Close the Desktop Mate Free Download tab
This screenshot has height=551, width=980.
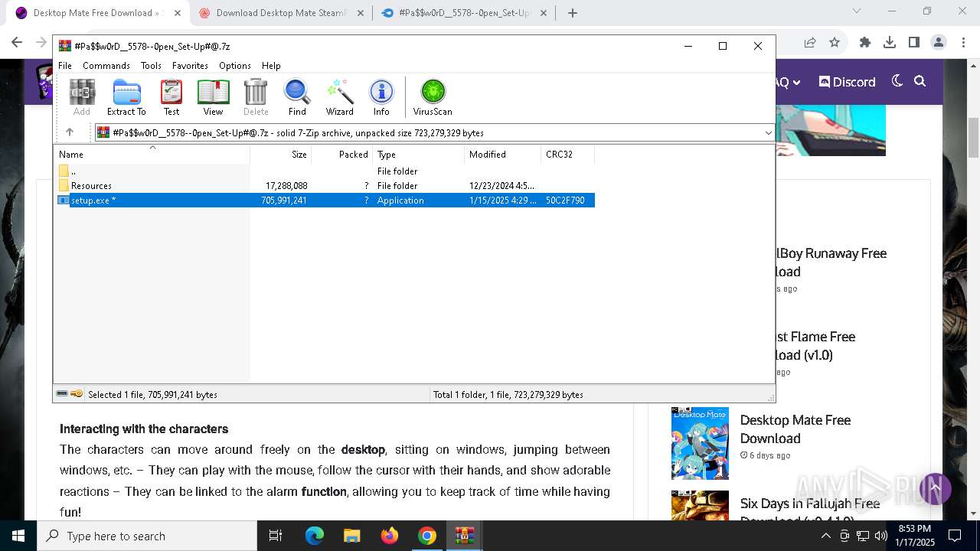tap(178, 13)
